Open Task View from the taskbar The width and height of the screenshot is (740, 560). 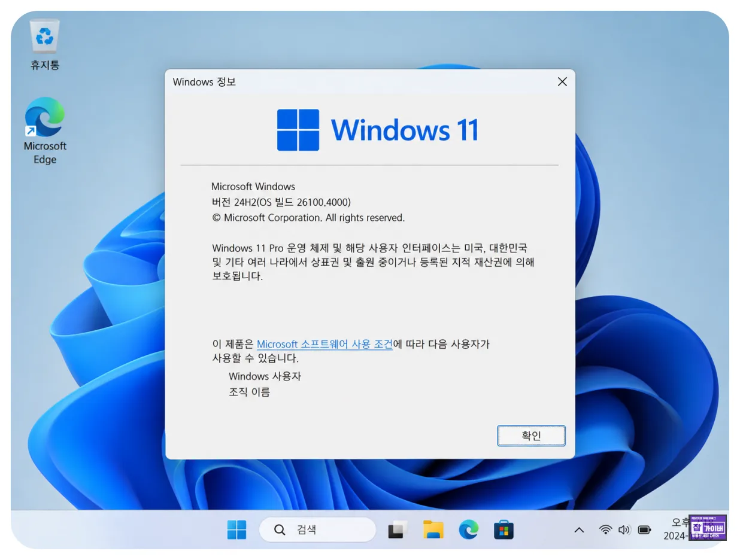pos(398,529)
